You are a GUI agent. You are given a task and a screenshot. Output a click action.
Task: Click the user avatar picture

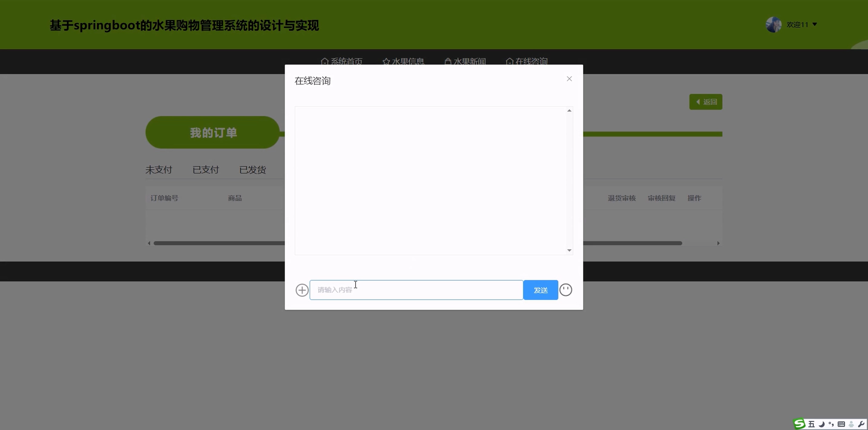click(773, 24)
